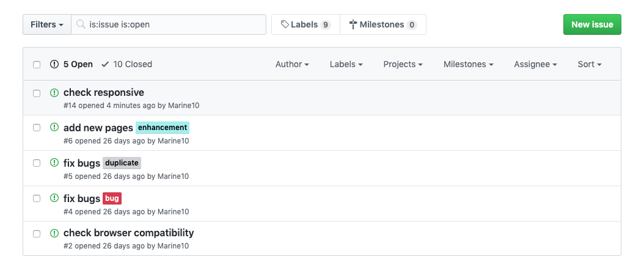Screen dimensions: 644x268
Task: Select the checkbox for 'add new pages'
Action: coord(37,128)
